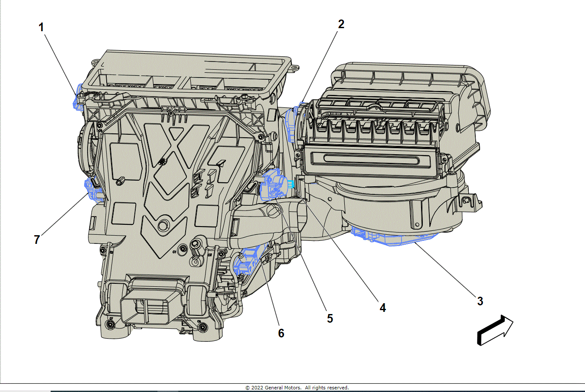Click callout number 4 label
This screenshot has width=585, height=392.
(x=382, y=308)
